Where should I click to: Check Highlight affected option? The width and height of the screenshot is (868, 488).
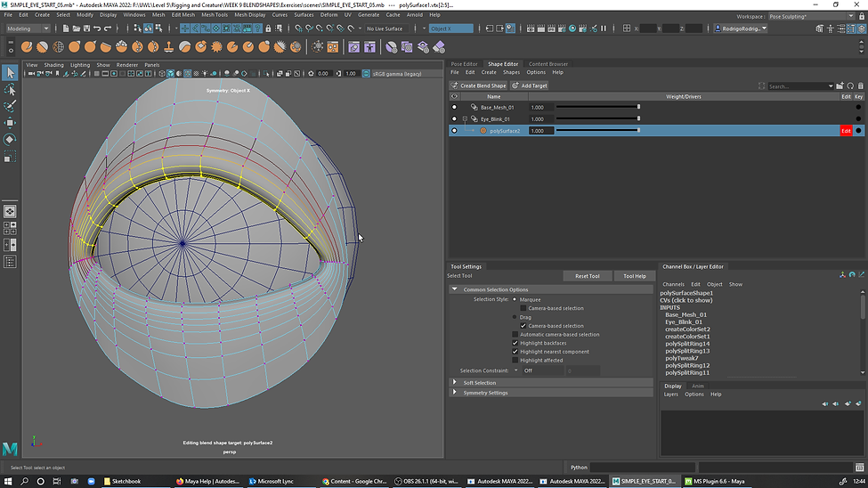[515, 360]
